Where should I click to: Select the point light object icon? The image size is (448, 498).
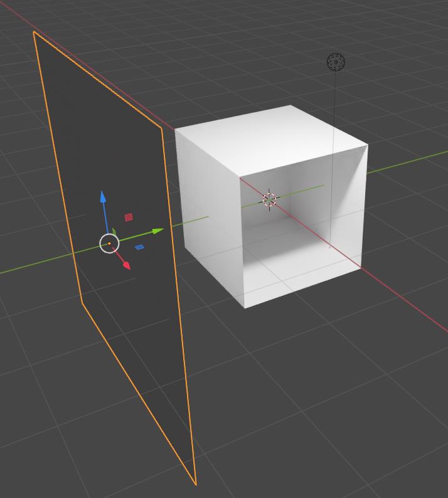click(336, 62)
